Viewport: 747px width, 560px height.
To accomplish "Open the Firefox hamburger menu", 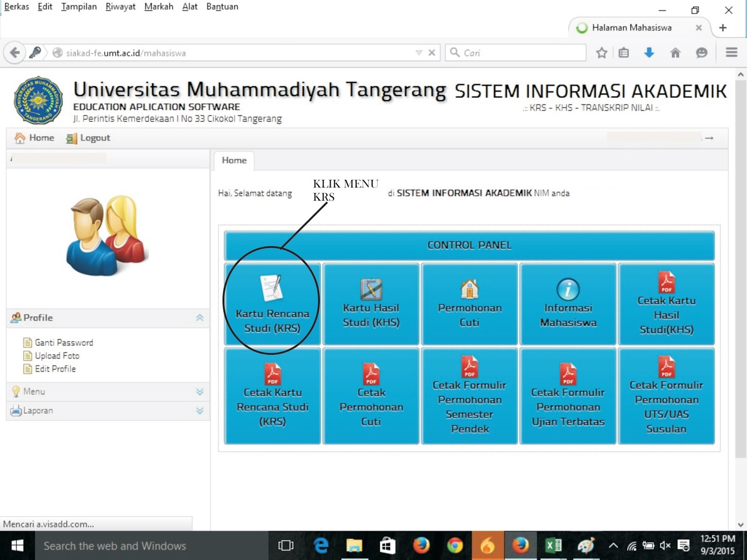I will (x=732, y=52).
